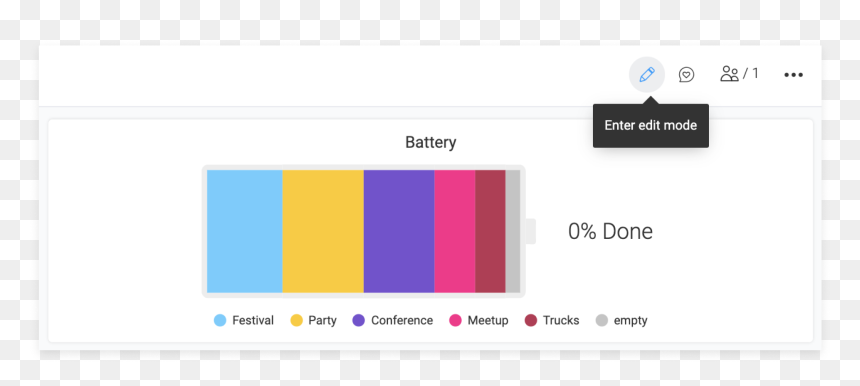
Task: Toggle the Party legend item
Action: point(313,320)
